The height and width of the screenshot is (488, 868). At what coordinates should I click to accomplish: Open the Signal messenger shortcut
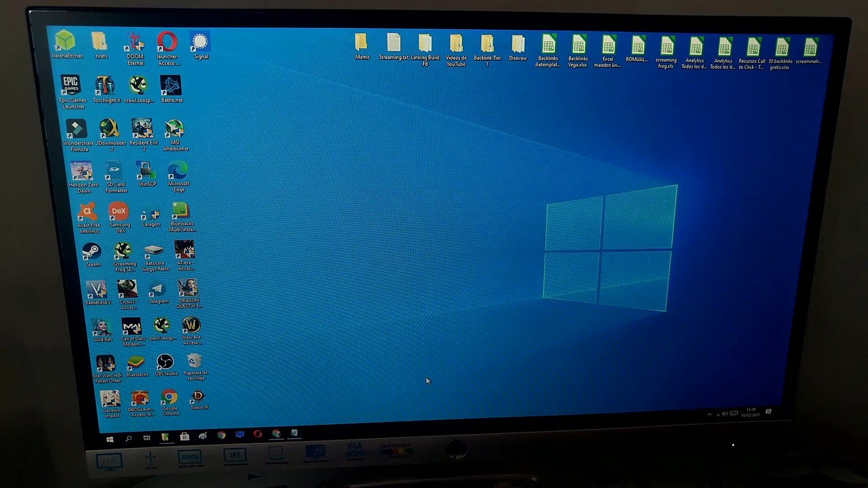pos(201,45)
